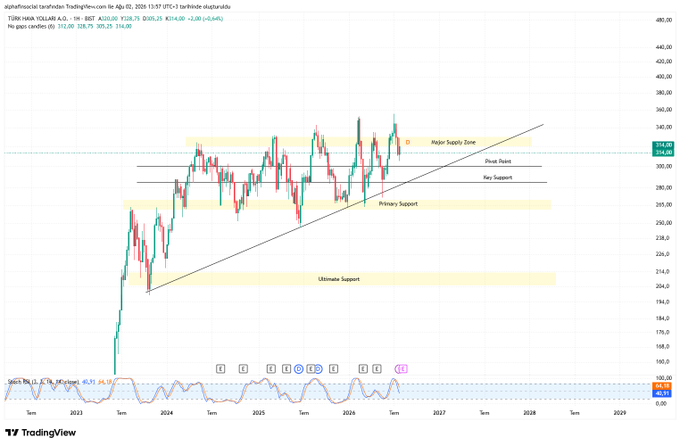Image resolution: width=680 pixels, height=446 pixels.
Task: Click the No gaps candles indicator legend
Action: click(31, 26)
